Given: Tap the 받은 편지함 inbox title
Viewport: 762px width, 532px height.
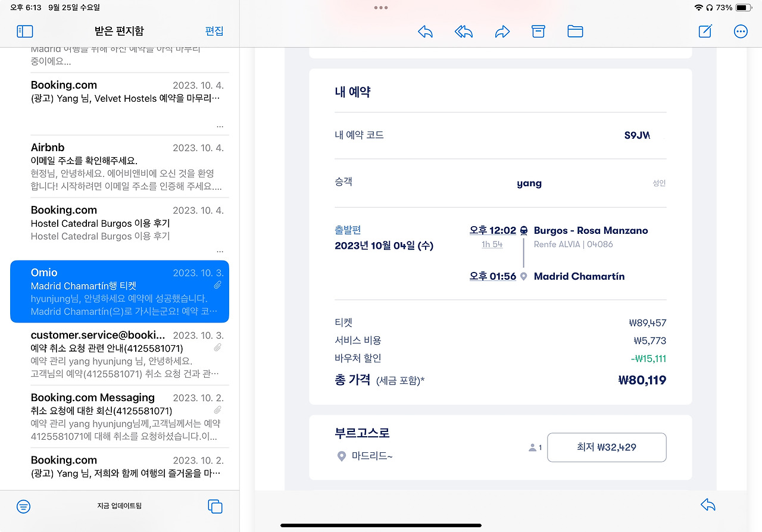Looking at the screenshot, I should click(x=119, y=31).
